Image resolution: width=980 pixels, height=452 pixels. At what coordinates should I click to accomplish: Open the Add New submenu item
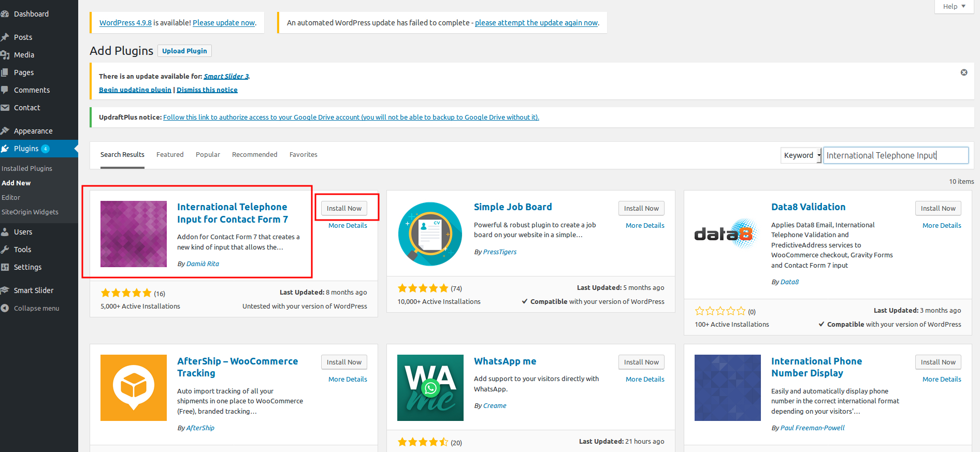coord(16,183)
